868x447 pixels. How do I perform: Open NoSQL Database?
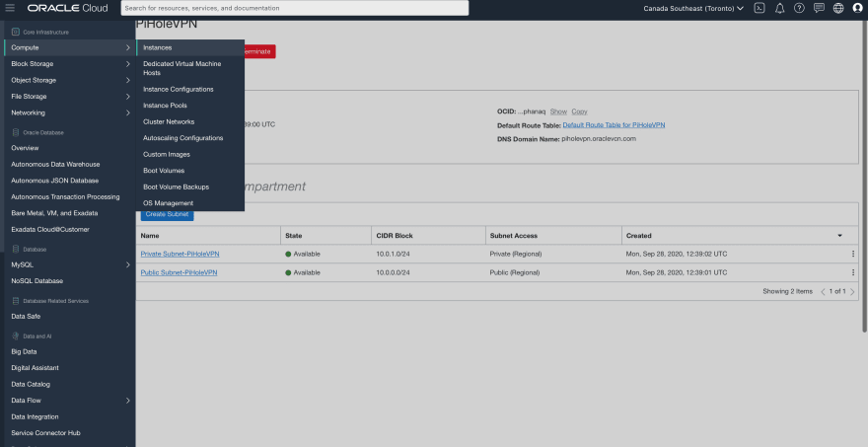(37, 281)
